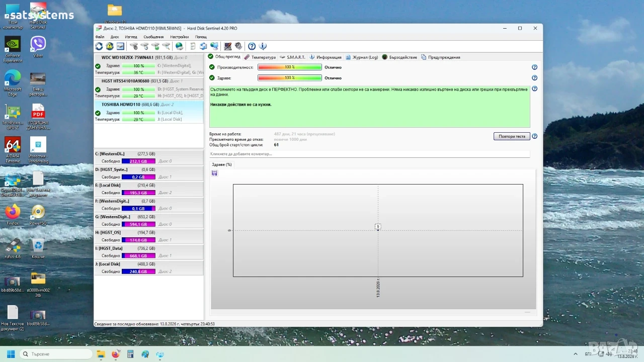The height and width of the screenshot is (362, 644).
Task: Open Изглед menu
Action: pos(131,37)
